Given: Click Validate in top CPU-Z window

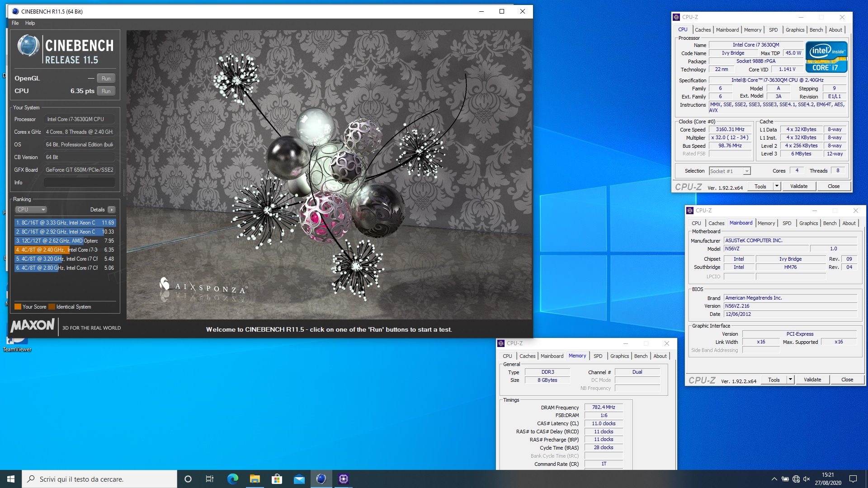Looking at the screenshot, I should pyautogui.click(x=799, y=186).
